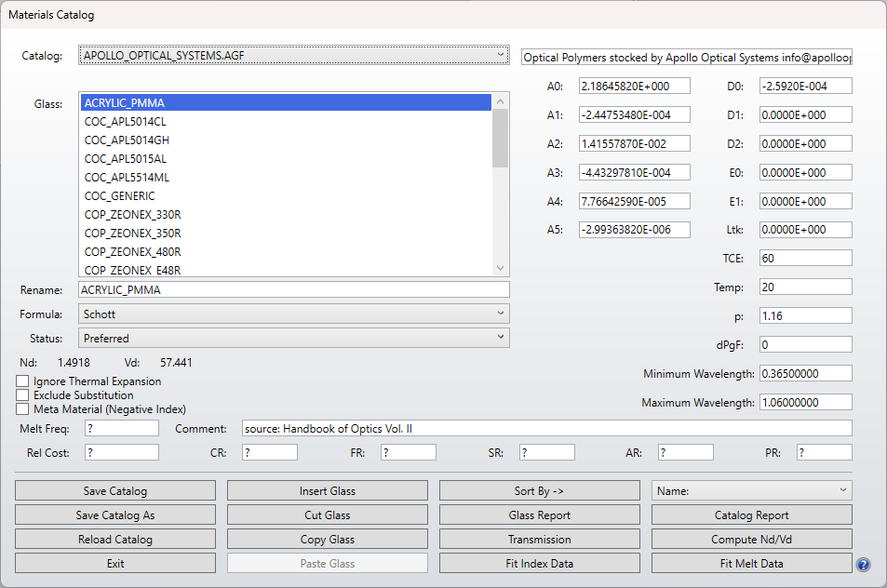Copy the selected glass
887x588 pixels.
[327, 538]
